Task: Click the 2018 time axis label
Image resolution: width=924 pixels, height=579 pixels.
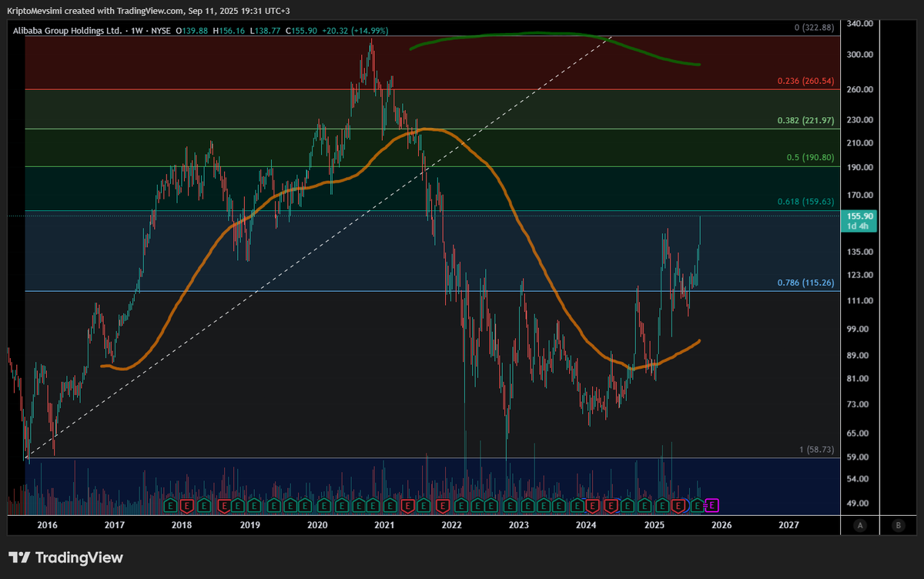Action: pos(182,525)
